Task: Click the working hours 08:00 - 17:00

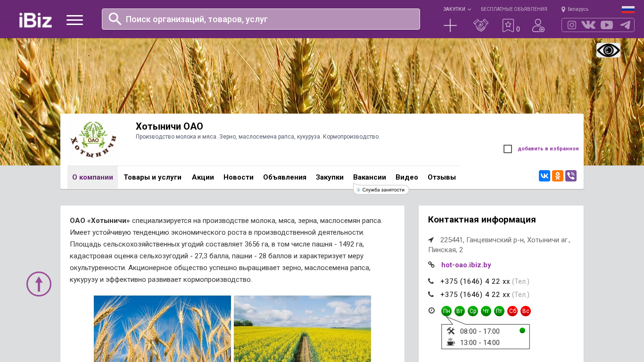Action: 480,331
